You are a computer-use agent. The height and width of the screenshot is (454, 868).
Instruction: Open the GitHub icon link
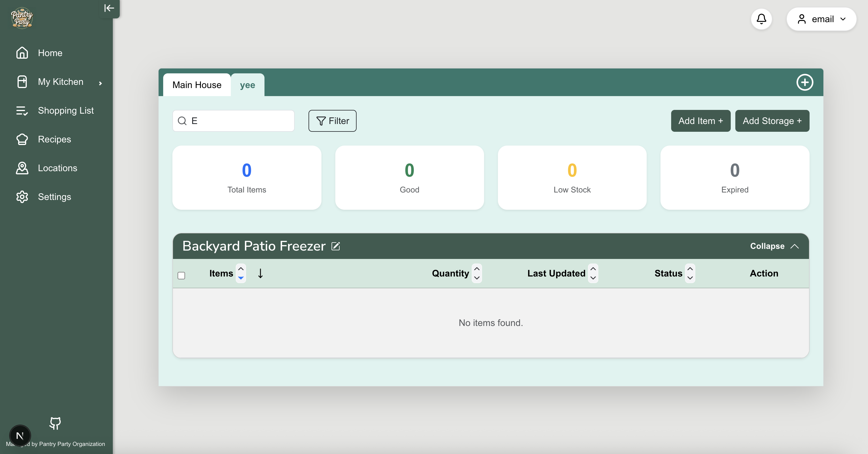click(x=55, y=423)
